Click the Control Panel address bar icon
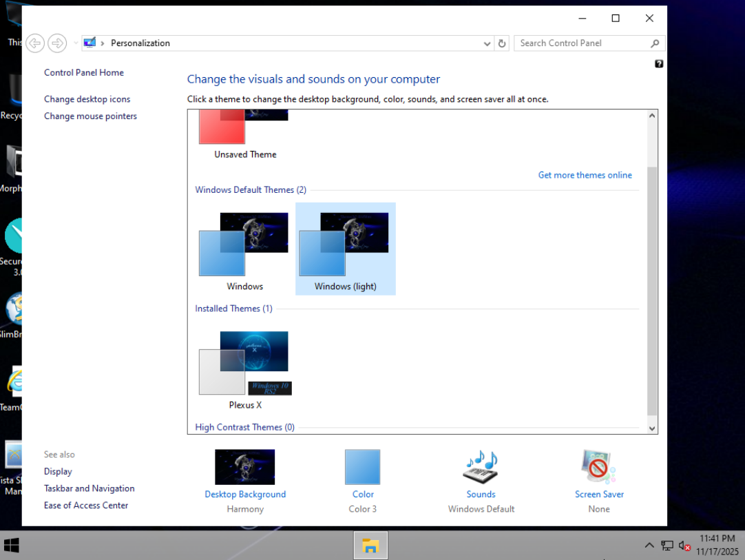Screen dimensions: 745x560 [x=90, y=43]
